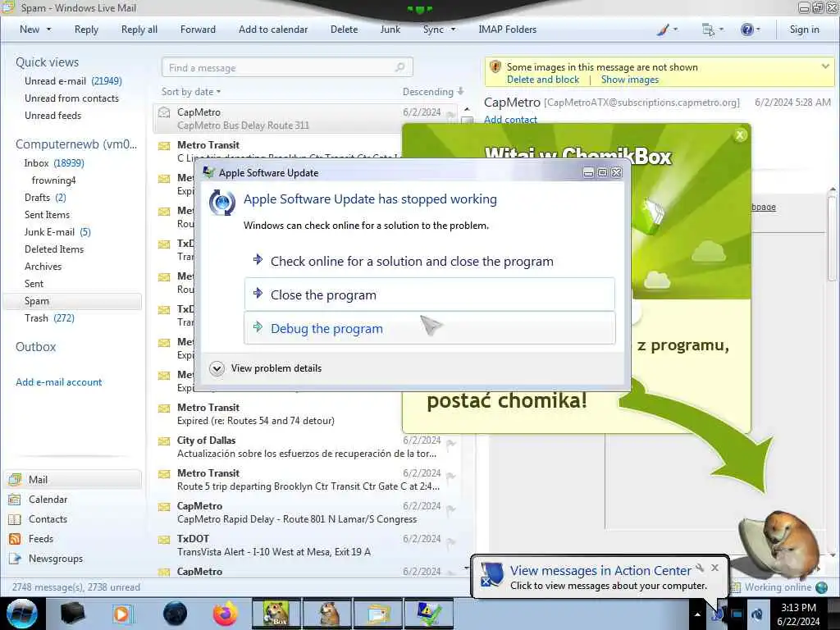Open the Trash folder
Viewport: 840px width, 630px height.
tap(49, 318)
